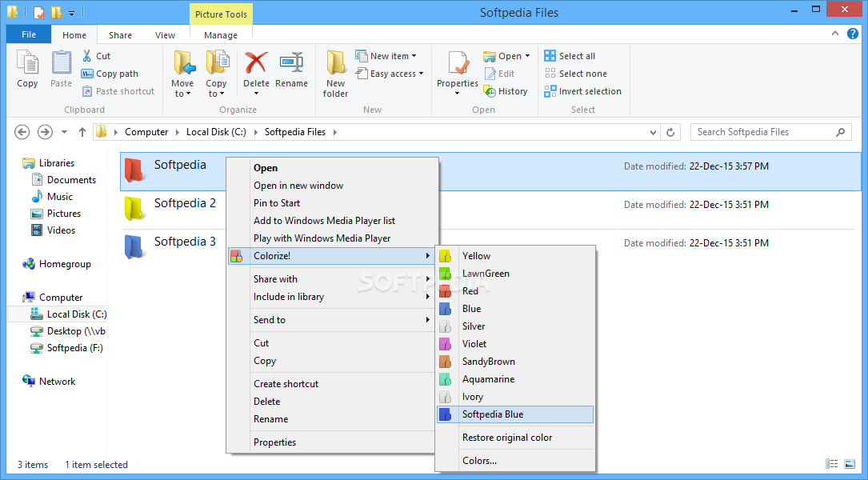Click the Edit icon in Open group

pos(490,74)
